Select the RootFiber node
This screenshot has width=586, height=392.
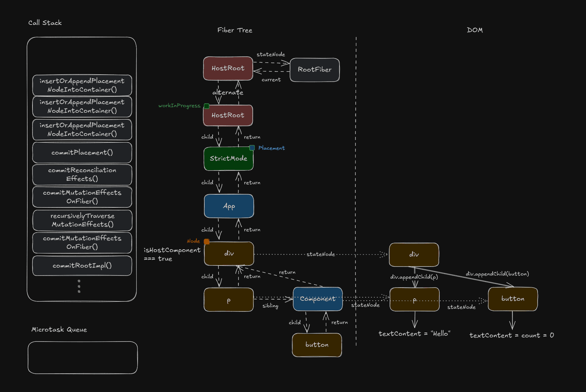coord(315,70)
